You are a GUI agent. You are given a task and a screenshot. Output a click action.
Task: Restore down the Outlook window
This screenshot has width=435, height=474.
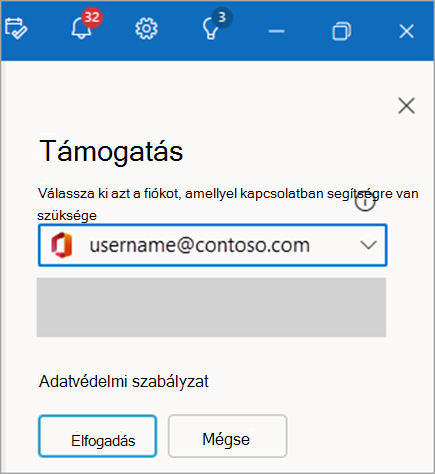[342, 31]
